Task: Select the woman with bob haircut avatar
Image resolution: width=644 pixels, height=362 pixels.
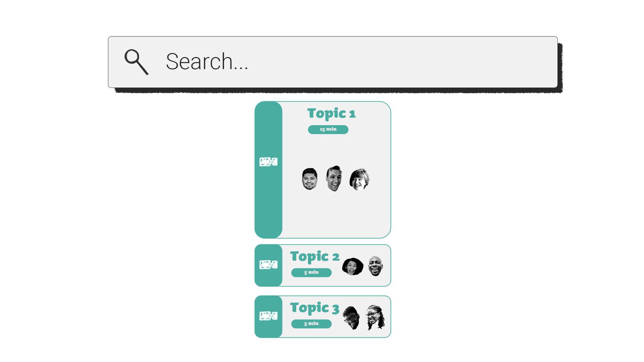Action: pyautogui.click(x=359, y=179)
